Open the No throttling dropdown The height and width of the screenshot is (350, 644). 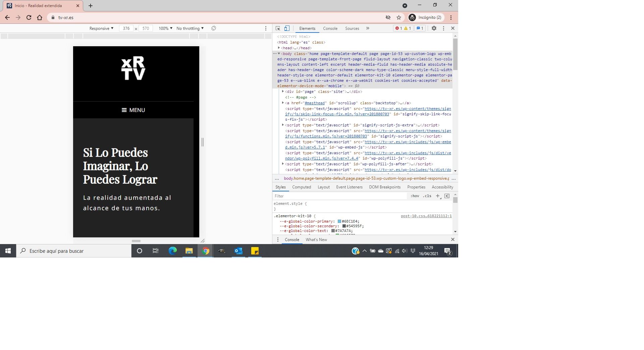[x=190, y=28]
